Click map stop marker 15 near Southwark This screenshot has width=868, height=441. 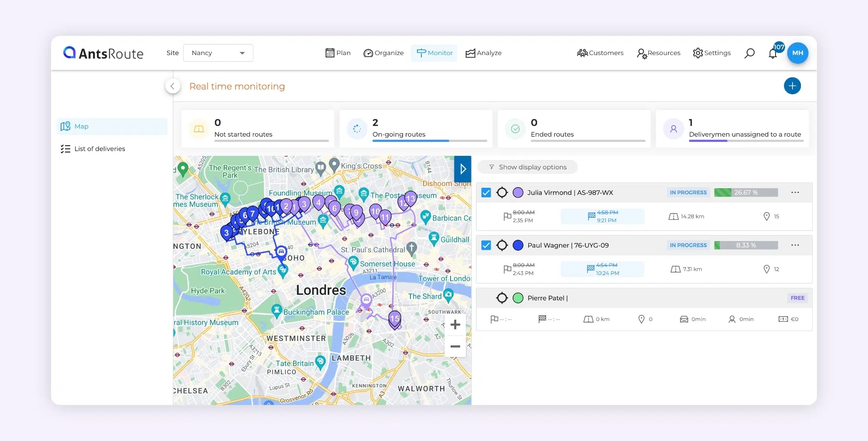(395, 320)
